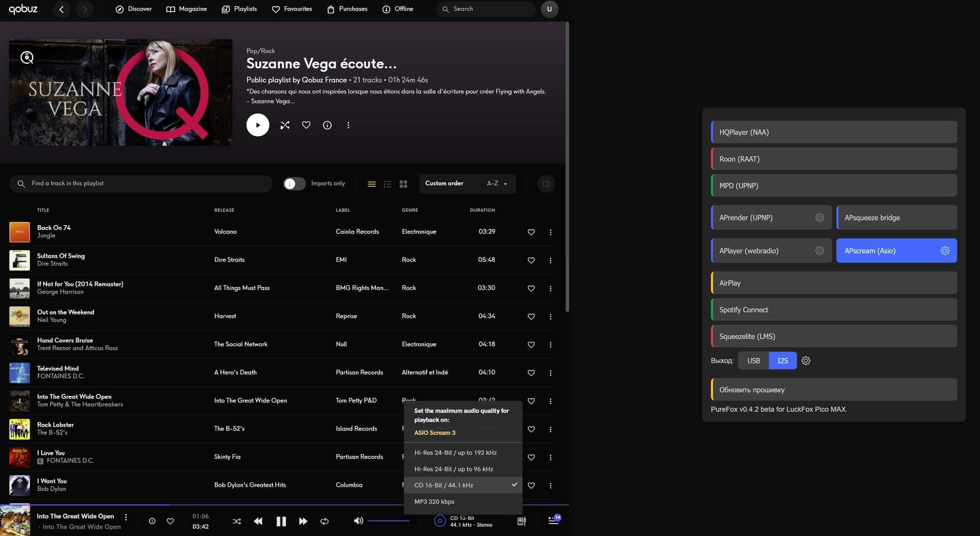Add playlist to favourites with heart icon
980x536 pixels.
pos(306,125)
